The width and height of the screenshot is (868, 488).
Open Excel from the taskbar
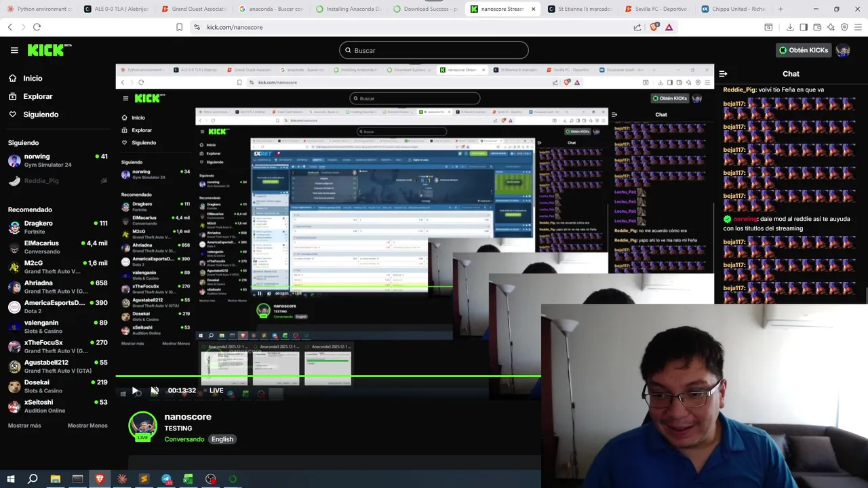[188, 479]
